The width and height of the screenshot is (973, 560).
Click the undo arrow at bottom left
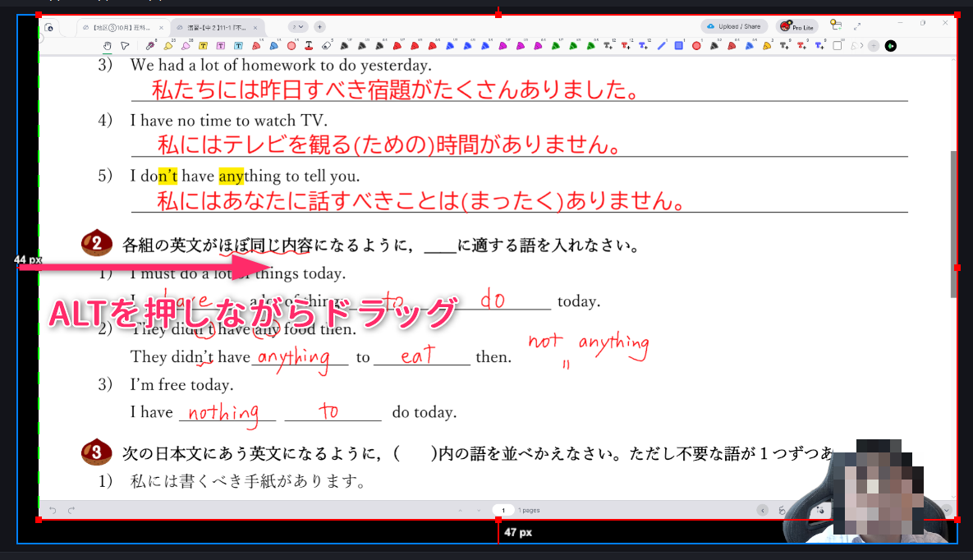53,510
